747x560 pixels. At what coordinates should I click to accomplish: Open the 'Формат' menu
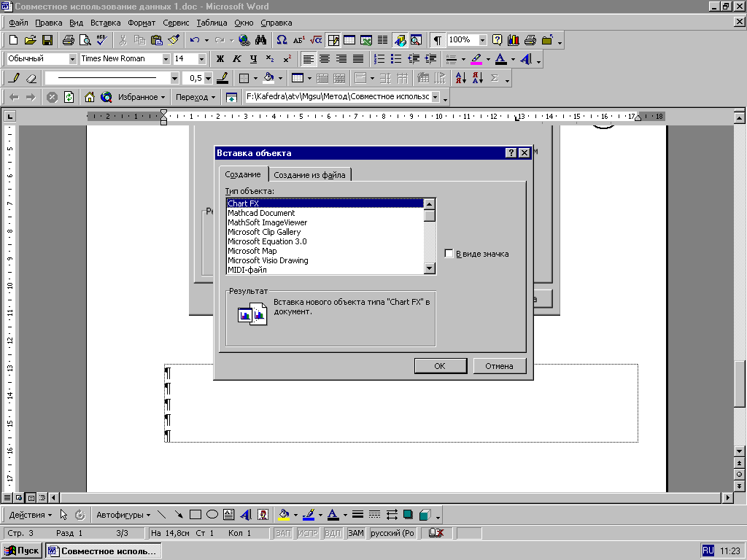(x=142, y=23)
